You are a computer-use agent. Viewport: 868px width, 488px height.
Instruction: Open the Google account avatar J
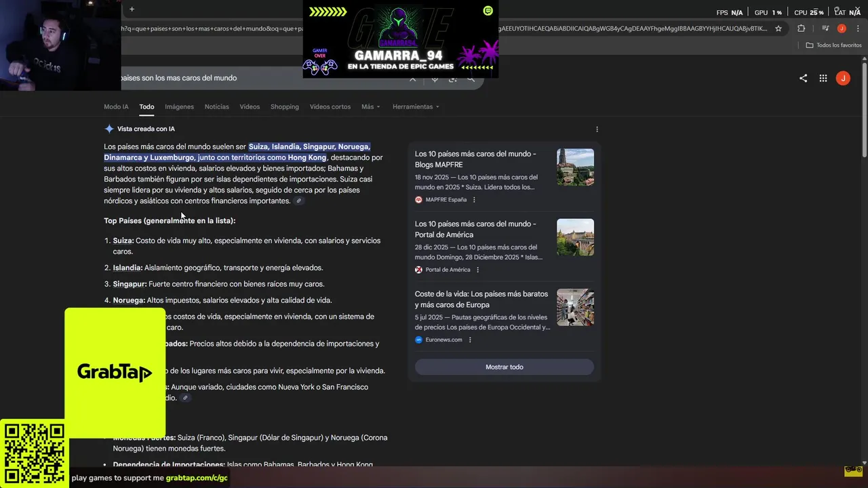843,78
